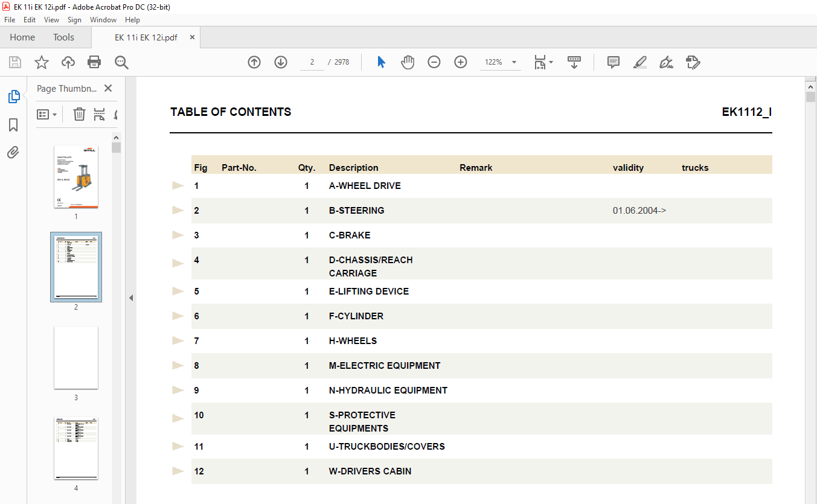Click the page number input field

click(x=312, y=62)
